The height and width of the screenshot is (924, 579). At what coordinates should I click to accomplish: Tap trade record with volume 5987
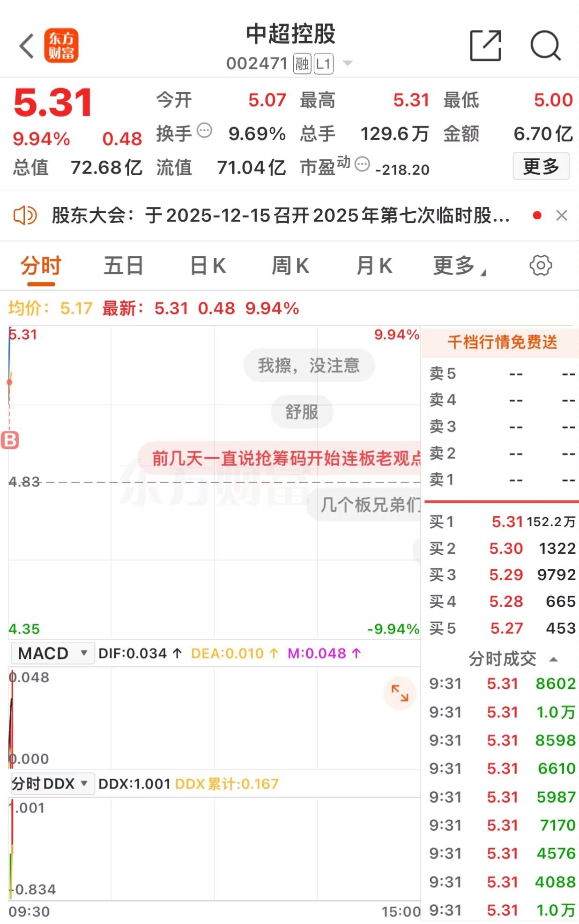pyautogui.click(x=502, y=797)
